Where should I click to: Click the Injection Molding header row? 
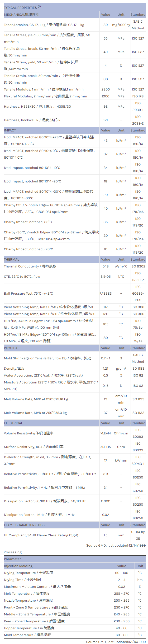[18, 566]
